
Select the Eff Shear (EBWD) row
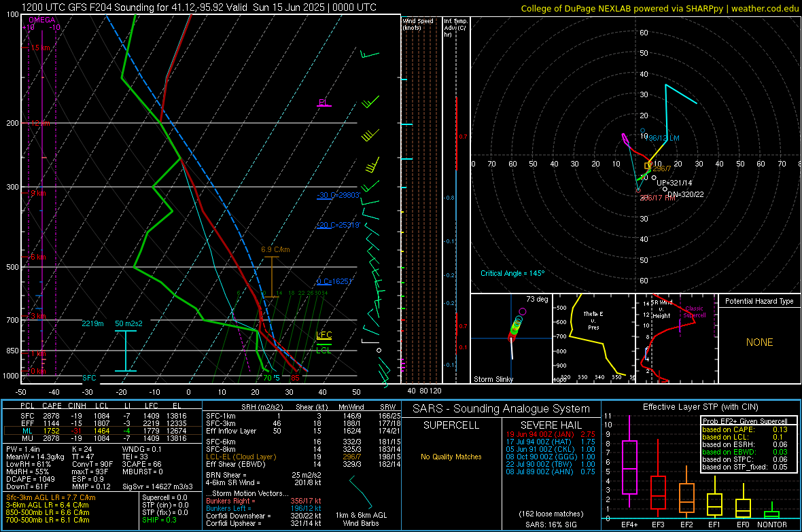coord(303,464)
